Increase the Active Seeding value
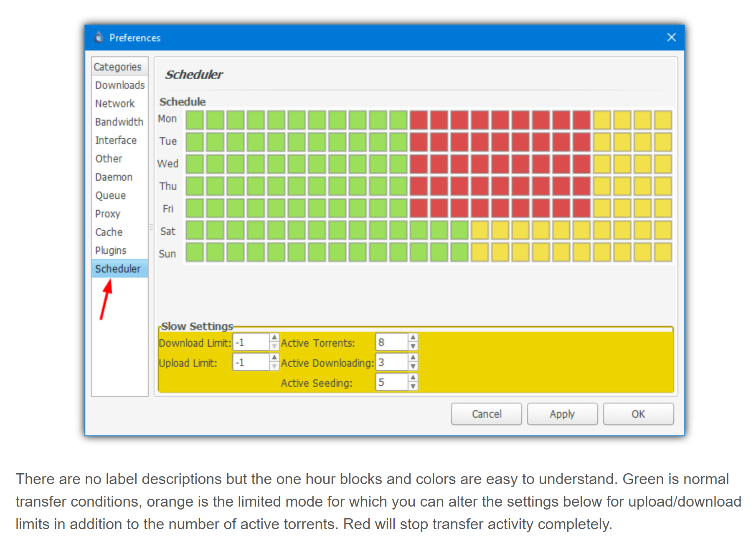This screenshot has height=540, width=756. coord(413,377)
